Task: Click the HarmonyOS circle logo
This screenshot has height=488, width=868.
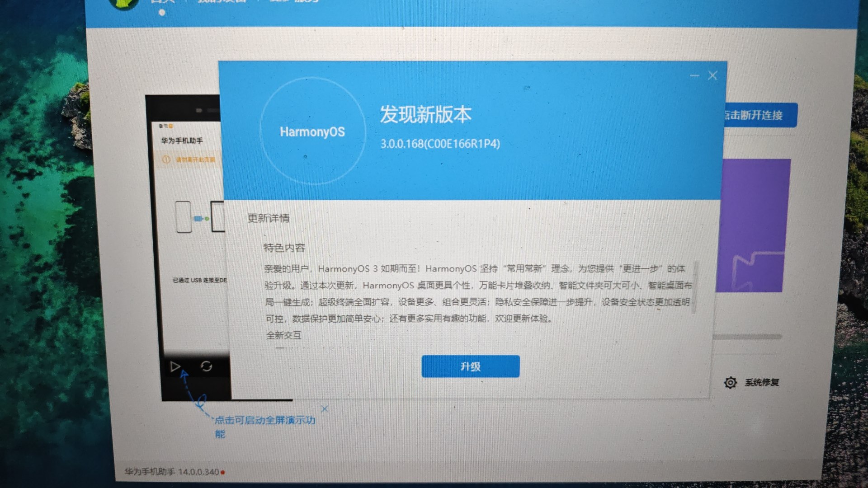Action: coord(312,131)
